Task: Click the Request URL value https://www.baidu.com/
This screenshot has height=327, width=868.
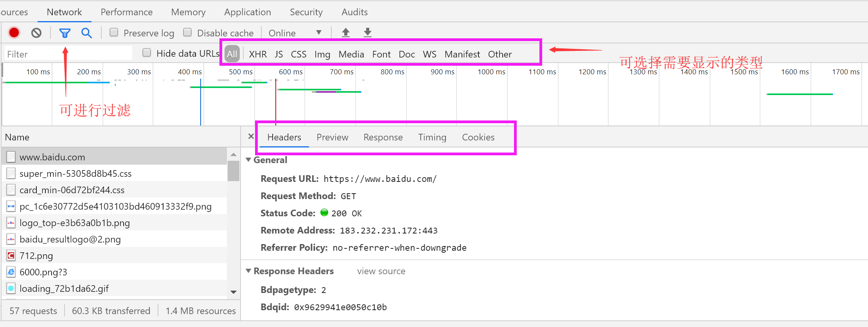Action: coord(380,179)
